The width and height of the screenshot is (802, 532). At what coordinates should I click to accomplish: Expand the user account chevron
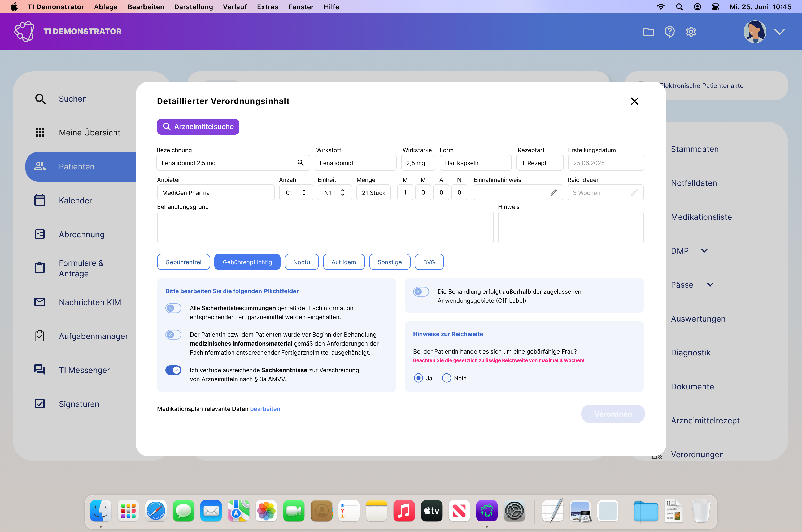[780, 32]
